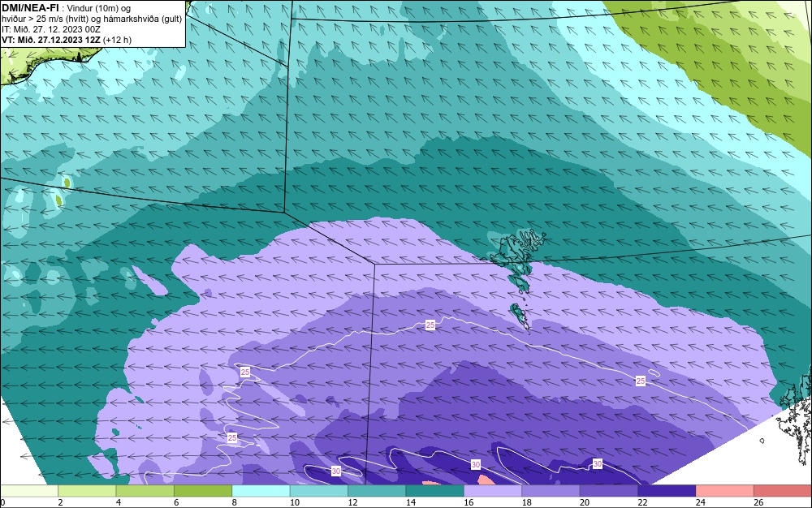Pick the 12–14 m/s teal legend swatch
The height and width of the screenshot is (508, 812).
pyautogui.click(x=377, y=491)
